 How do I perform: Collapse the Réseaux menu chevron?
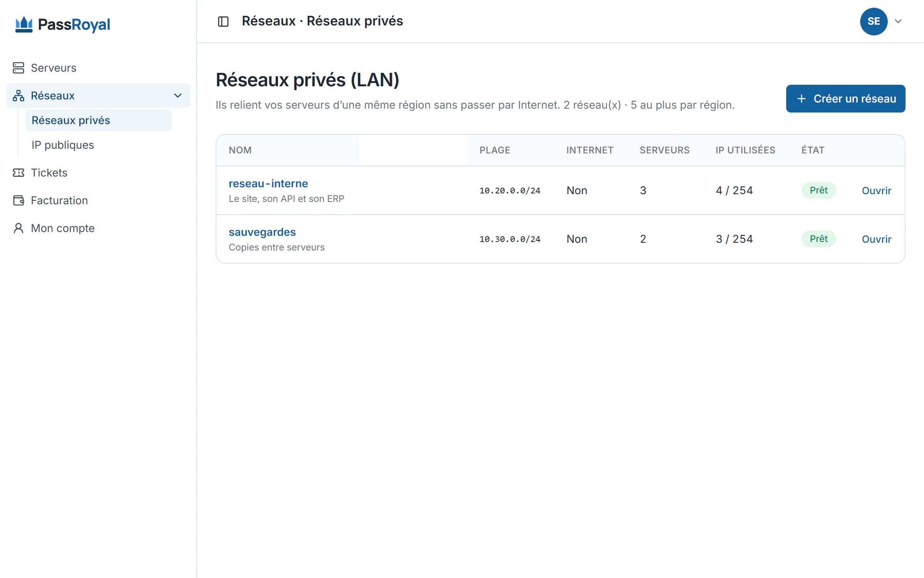178,96
